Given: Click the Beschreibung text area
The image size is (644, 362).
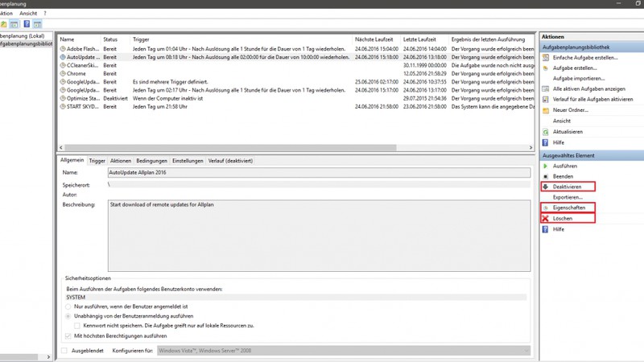Looking at the screenshot, I should point(319,236).
